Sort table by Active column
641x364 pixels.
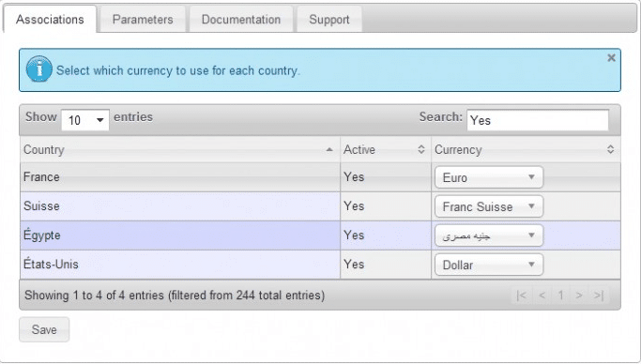tap(386, 149)
